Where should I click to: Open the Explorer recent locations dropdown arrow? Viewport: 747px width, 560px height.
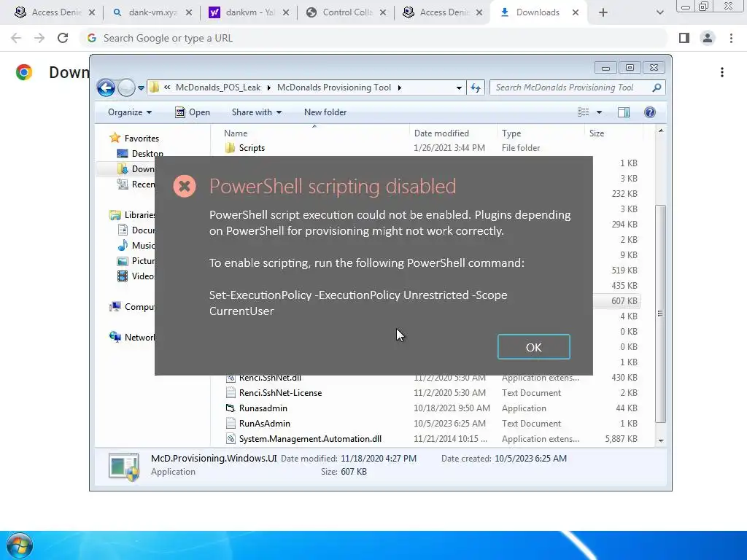[x=141, y=87]
